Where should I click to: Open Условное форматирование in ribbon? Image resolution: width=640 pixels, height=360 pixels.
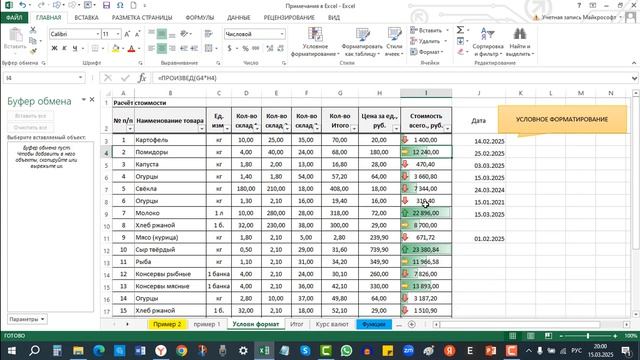pos(315,42)
